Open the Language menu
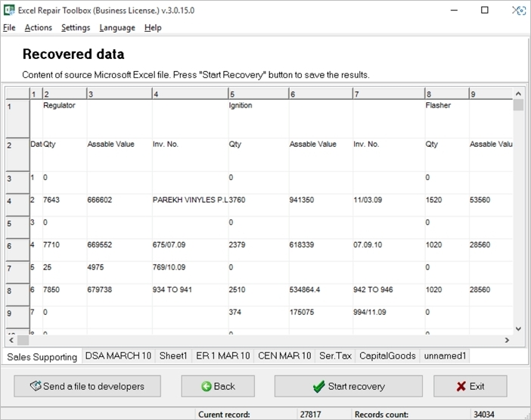 117,27
